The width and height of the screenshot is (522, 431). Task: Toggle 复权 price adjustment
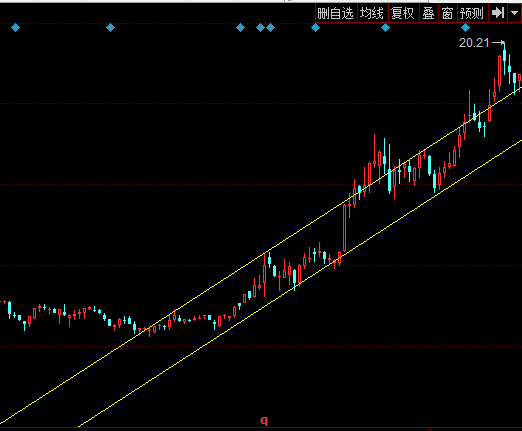[x=403, y=13]
